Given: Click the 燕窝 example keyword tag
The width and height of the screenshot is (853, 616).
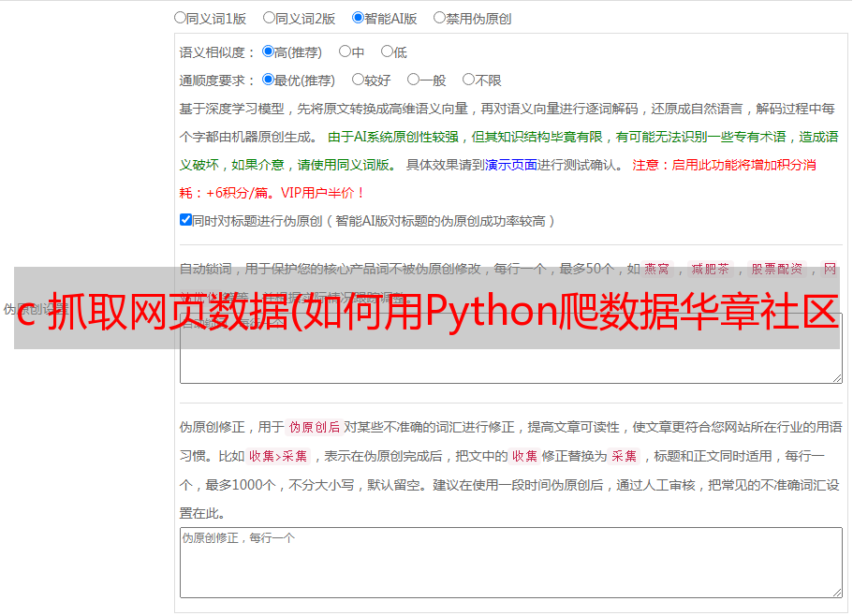Looking at the screenshot, I should (x=657, y=269).
